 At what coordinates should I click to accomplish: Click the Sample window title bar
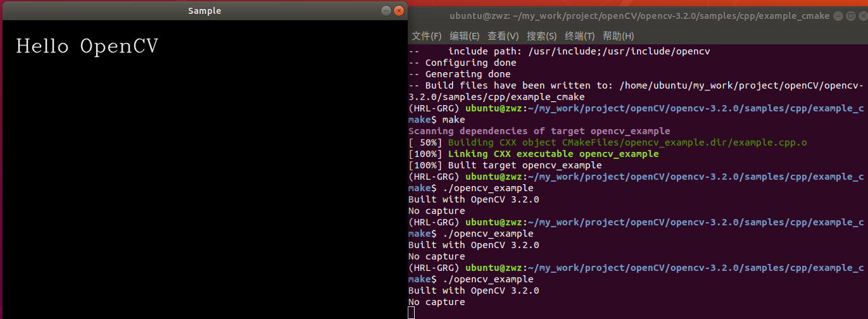click(204, 11)
